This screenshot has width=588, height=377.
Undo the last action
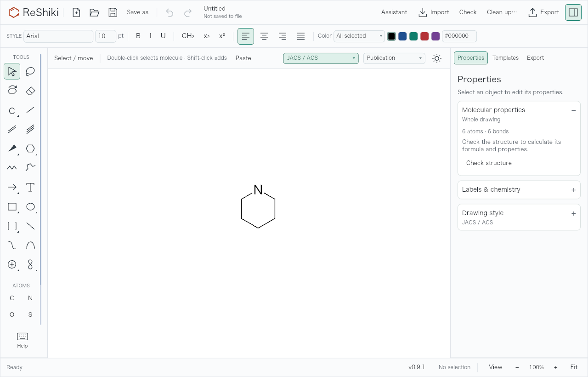[x=170, y=12]
